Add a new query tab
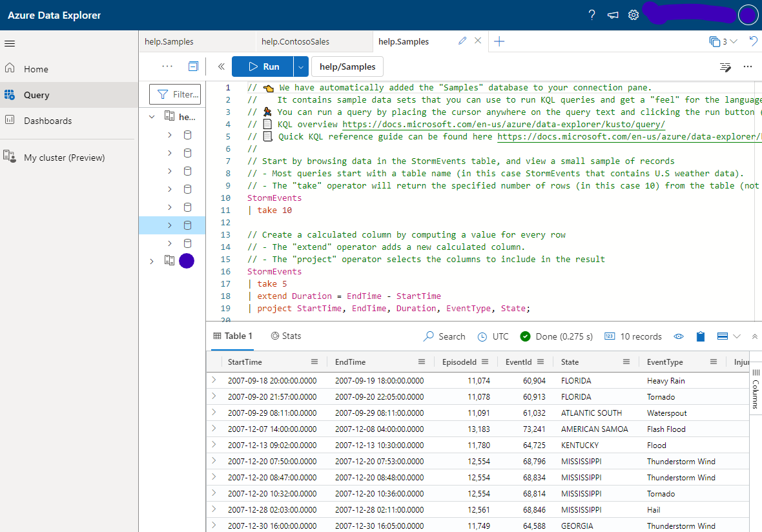Screen dimensions: 762x532 tap(499, 42)
